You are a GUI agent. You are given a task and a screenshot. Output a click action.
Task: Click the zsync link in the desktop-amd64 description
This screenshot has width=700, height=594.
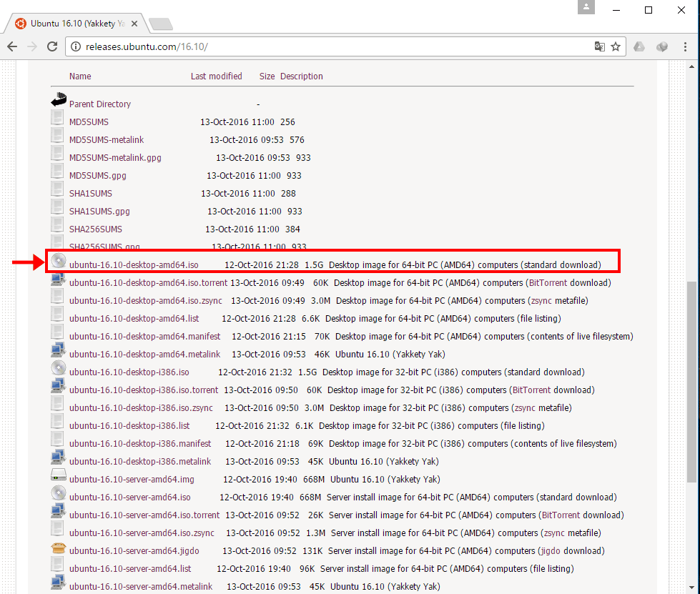tap(541, 300)
